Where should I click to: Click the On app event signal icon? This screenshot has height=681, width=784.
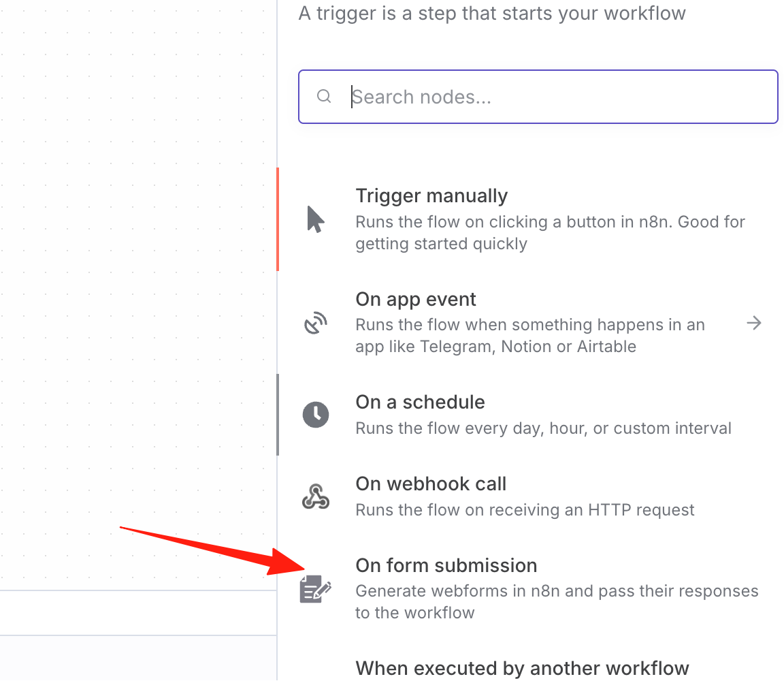tap(316, 323)
